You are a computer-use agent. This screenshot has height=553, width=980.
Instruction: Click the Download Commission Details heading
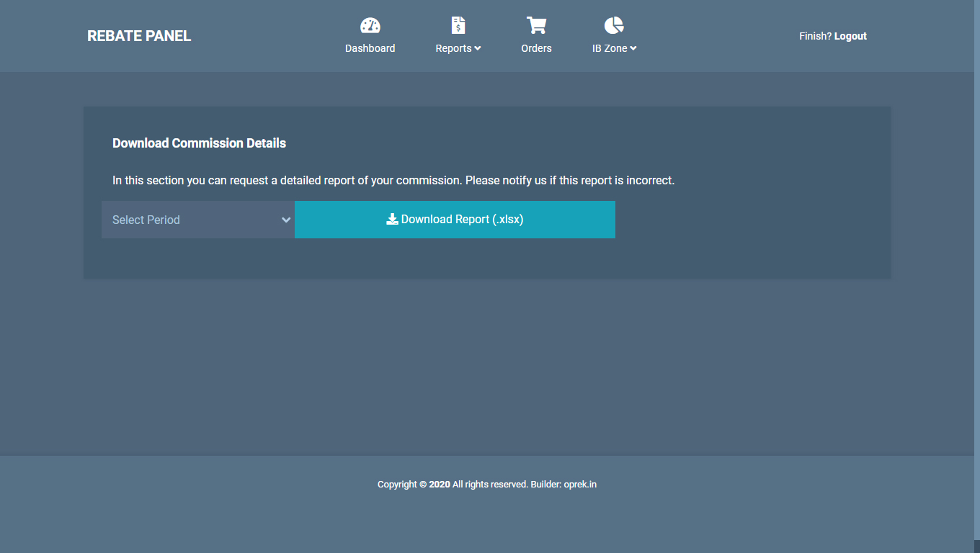[199, 143]
